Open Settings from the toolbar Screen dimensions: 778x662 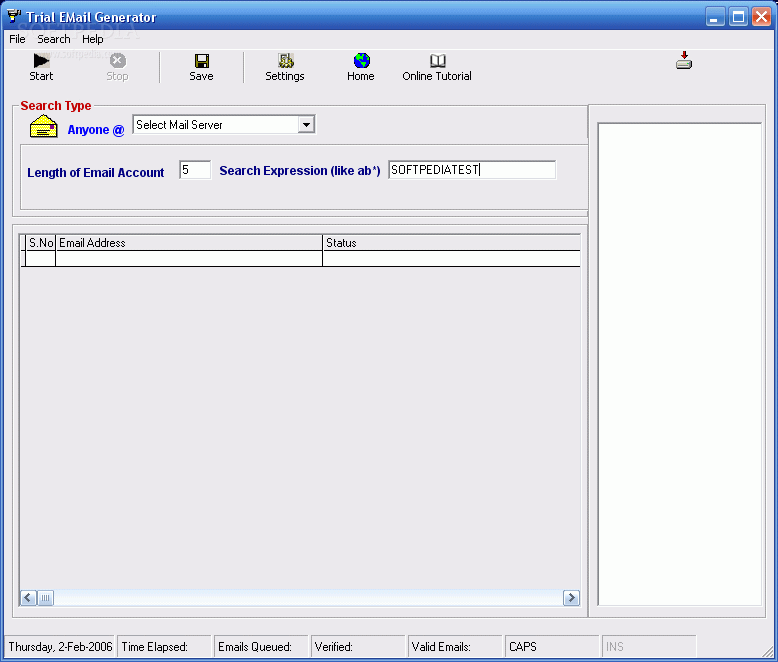(x=286, y=61)
